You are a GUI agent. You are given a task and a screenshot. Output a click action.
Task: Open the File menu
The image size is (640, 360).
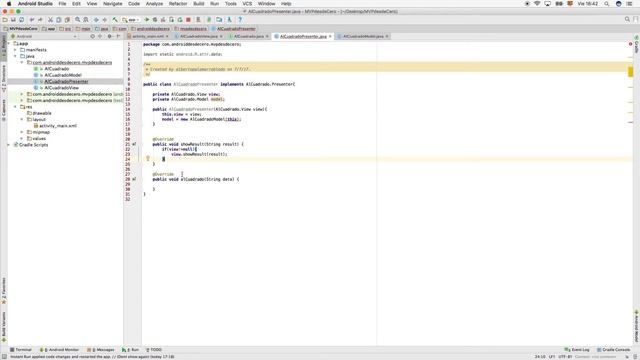(62, 4)
